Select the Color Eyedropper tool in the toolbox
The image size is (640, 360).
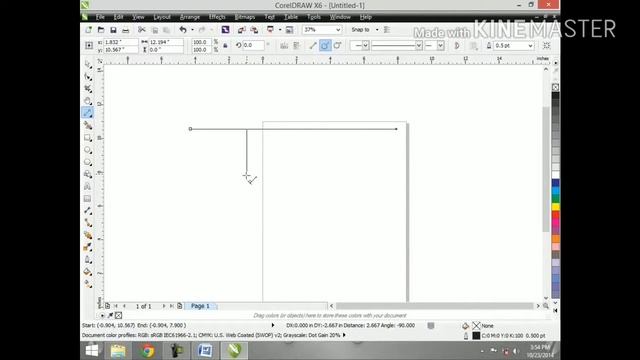coord(88,247)
